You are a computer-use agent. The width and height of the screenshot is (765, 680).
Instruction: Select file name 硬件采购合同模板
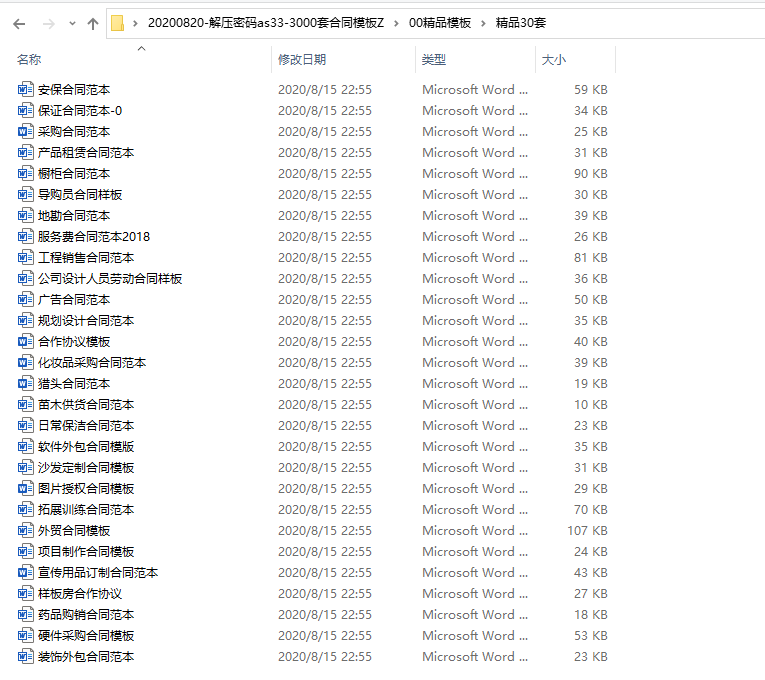pyautogui.click(x=86, y=635)
